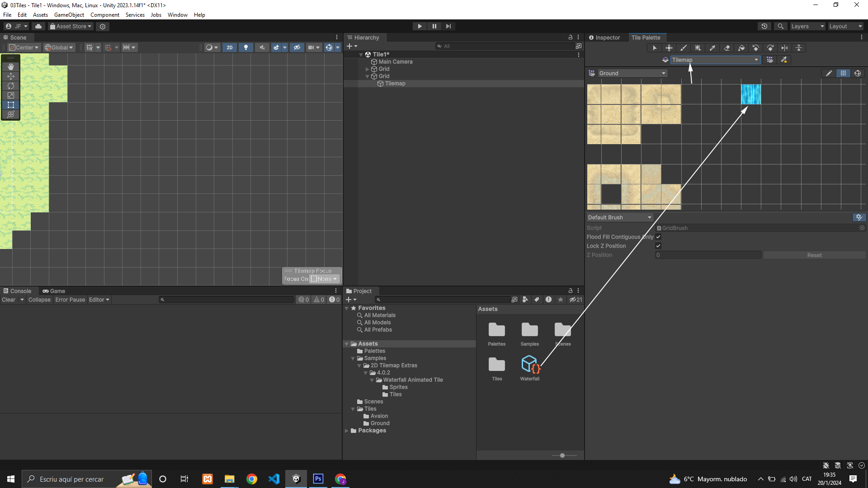Screen dimensions: 868x488
Task: Click the Project icon size slider
Action: pyautogui.click(x=562, y=455)
